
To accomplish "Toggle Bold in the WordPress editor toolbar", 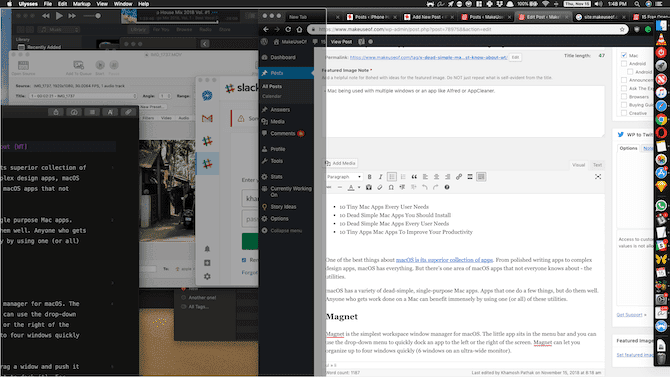I will 370,177.
